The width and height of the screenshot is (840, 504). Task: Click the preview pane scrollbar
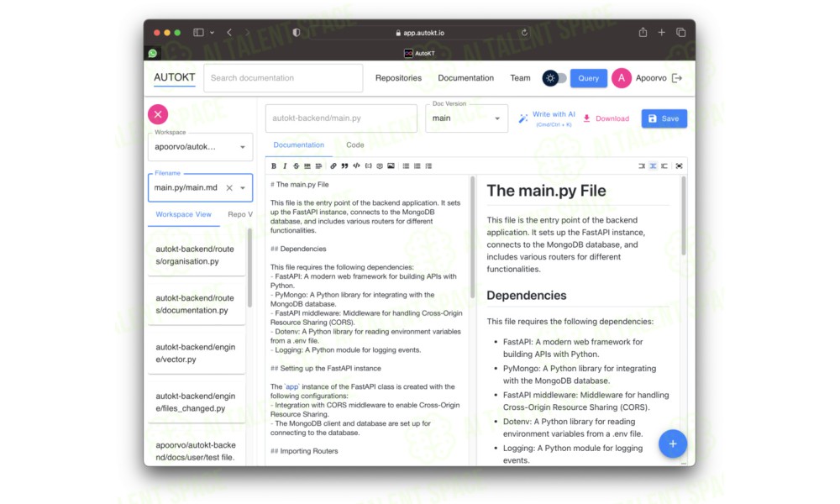tap(684, 216)
